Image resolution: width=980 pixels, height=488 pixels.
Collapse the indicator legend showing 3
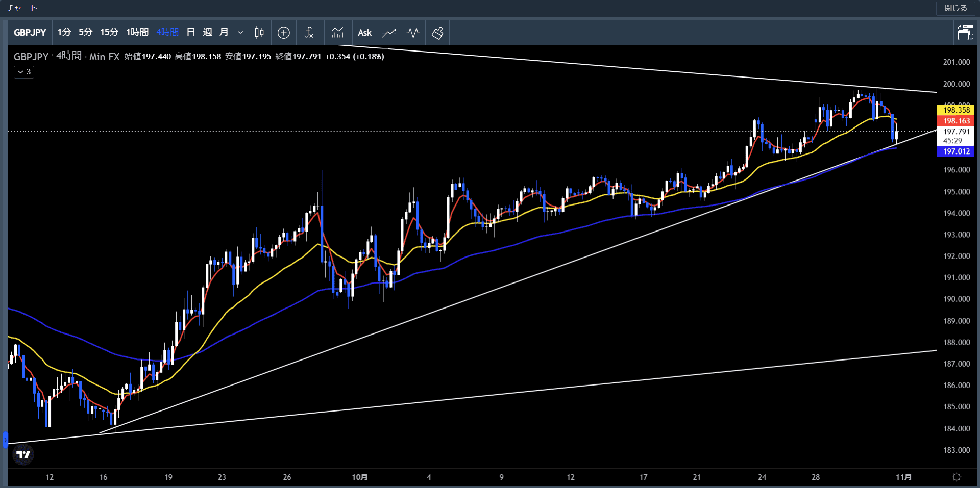point(24,72)
